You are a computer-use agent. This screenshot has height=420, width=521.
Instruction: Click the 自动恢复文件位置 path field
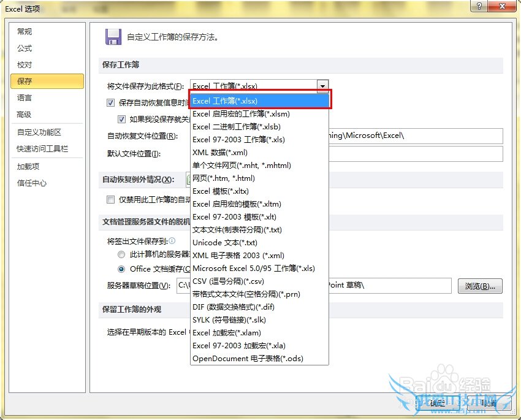pos(416,136)
